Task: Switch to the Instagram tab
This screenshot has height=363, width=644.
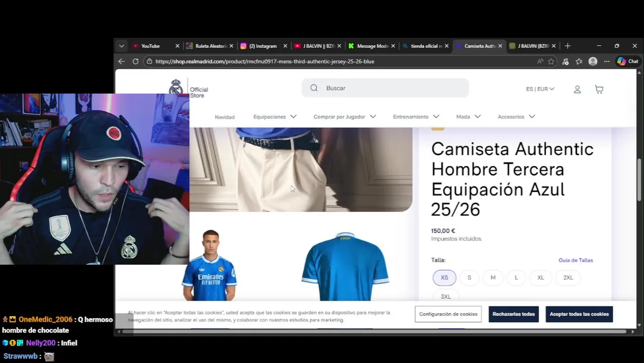Action: 262,46
